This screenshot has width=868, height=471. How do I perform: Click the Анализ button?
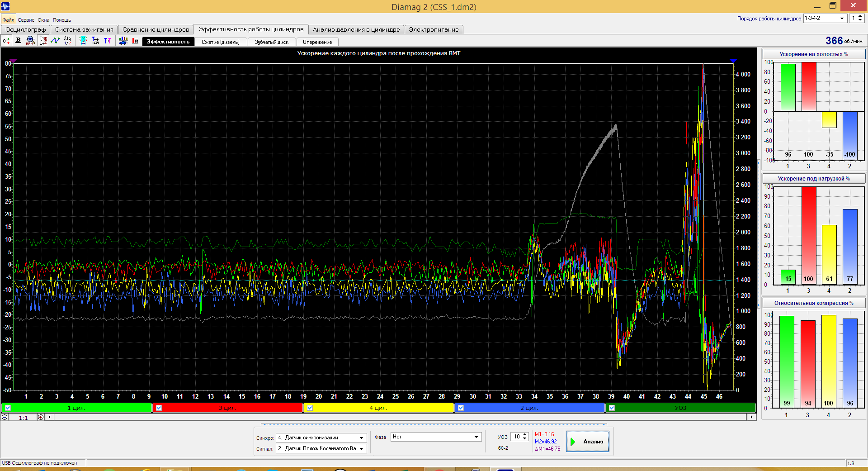click(x=588, y=441)
